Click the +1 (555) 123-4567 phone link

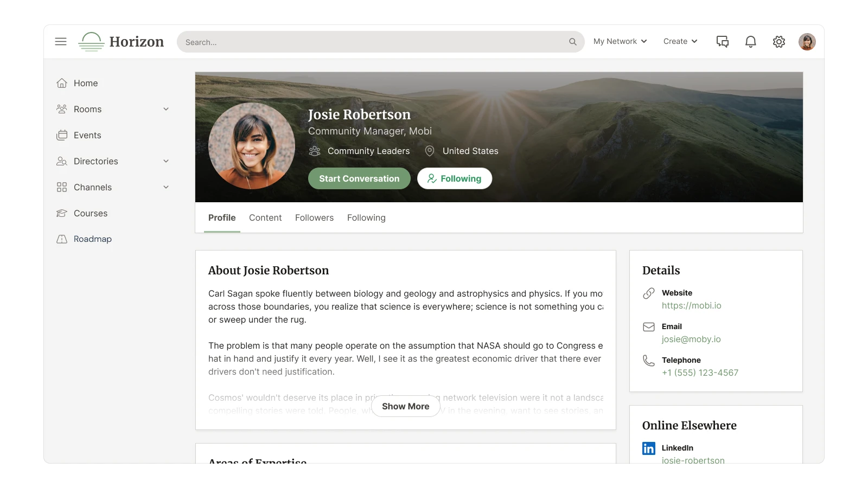700,373
